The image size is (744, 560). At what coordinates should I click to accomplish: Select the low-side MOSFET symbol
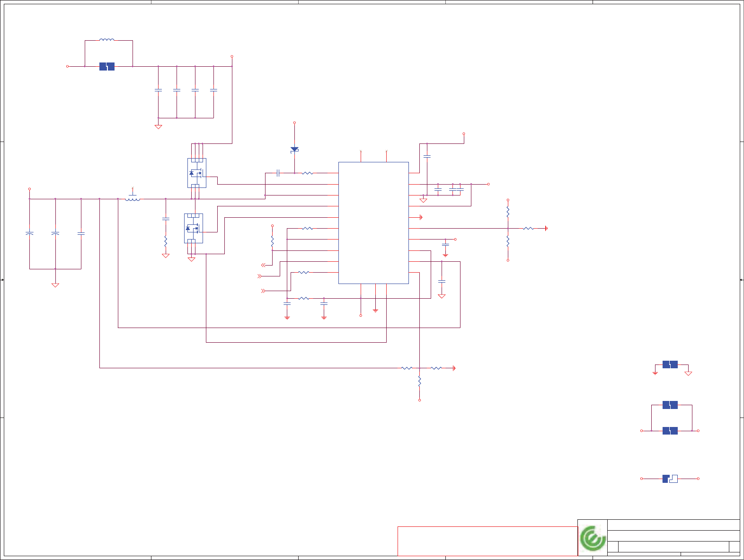(x=194, y=228)
